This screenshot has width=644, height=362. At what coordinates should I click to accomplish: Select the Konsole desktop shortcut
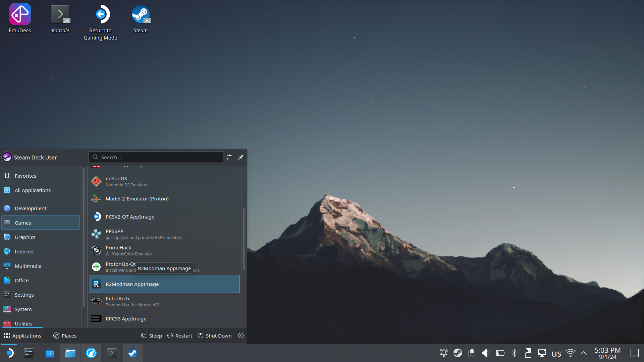click(60, 19)
